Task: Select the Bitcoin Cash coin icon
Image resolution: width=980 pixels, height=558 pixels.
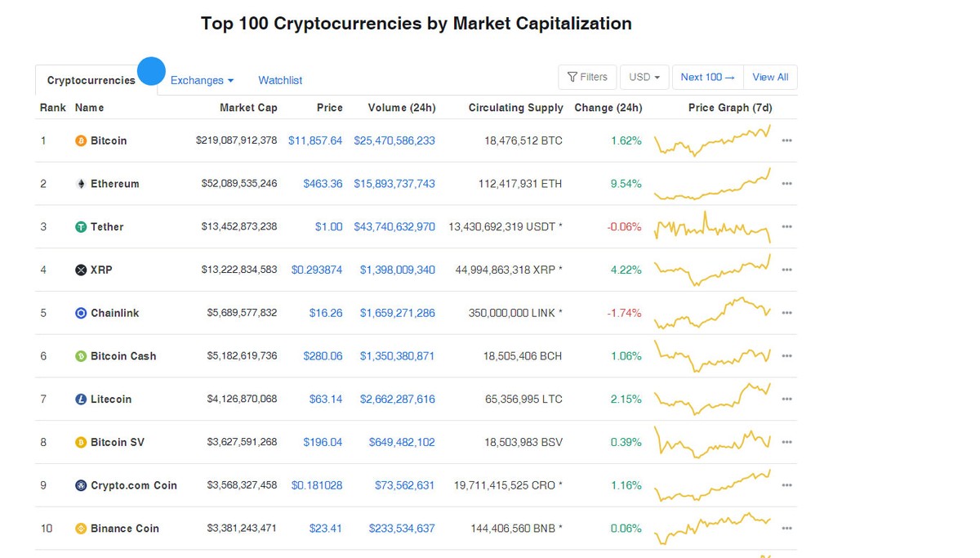Action: (x=81, y=355)
